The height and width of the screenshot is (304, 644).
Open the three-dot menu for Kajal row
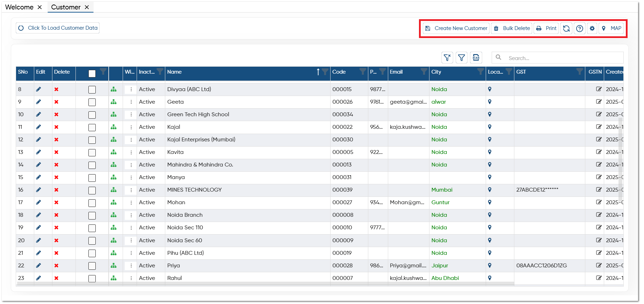tap(131, 127)
